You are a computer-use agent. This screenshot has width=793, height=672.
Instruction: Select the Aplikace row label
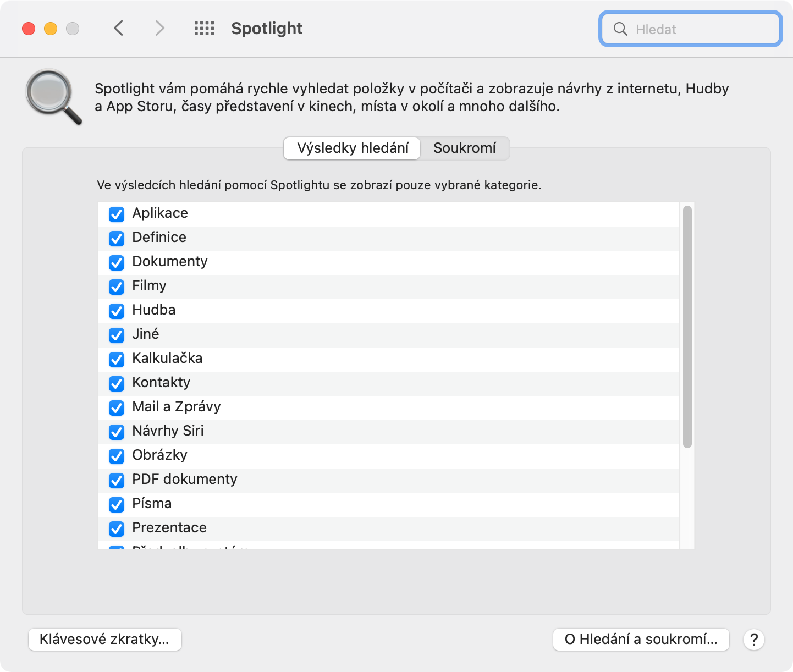[160, 213]
